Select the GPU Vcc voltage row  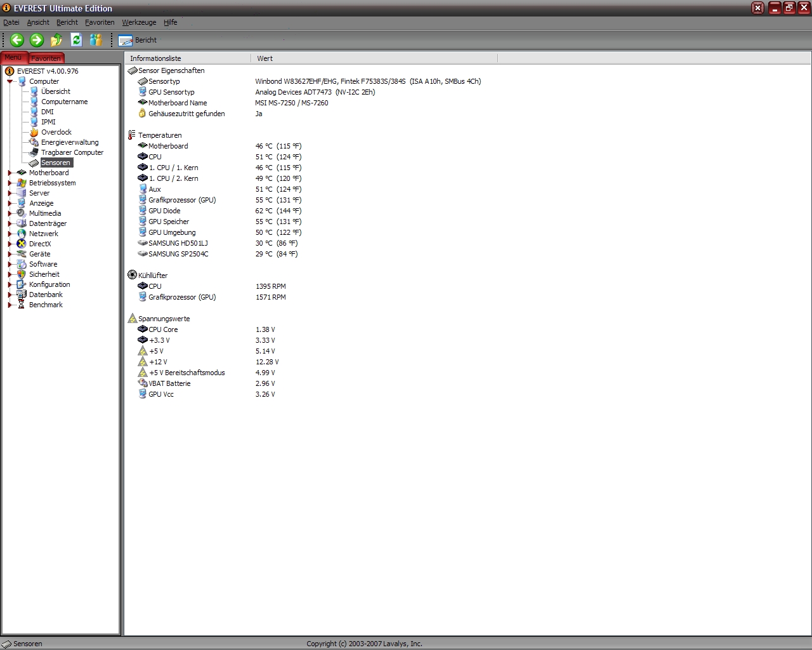point(207,394)
